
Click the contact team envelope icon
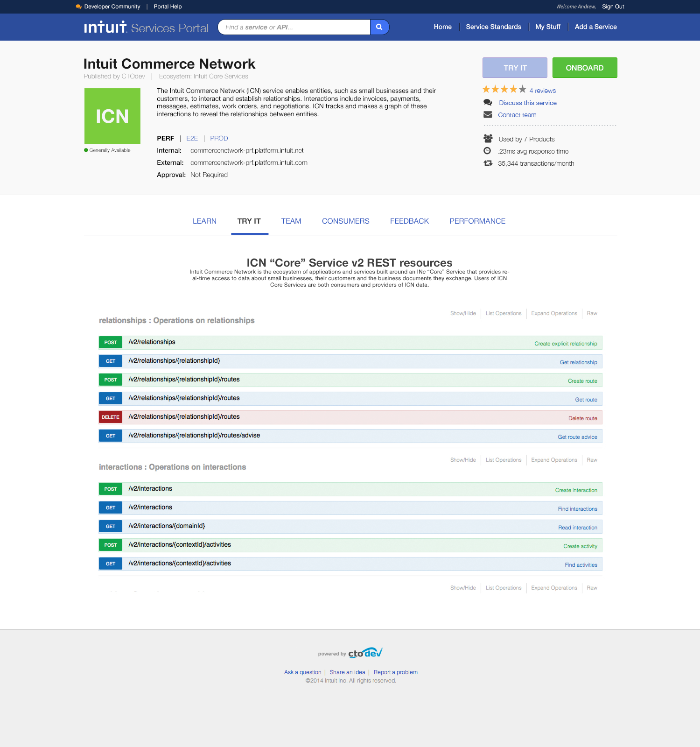488,115
